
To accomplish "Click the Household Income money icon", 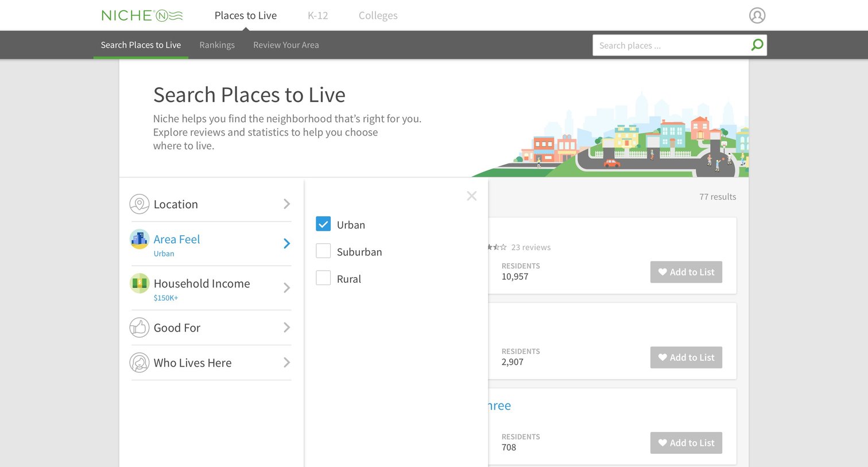I will 139,283.
